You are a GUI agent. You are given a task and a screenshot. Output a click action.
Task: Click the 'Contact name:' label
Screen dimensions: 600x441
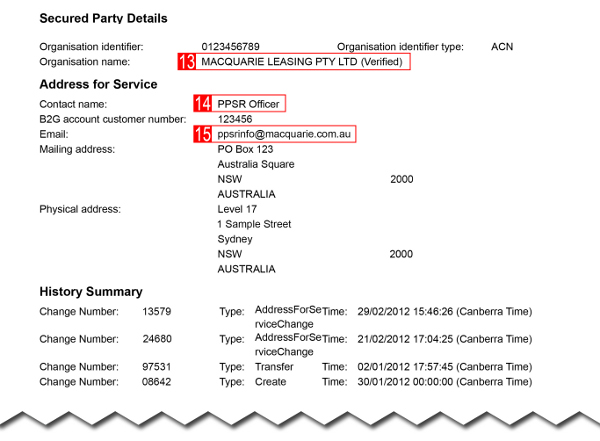click(x=73, y=104)
